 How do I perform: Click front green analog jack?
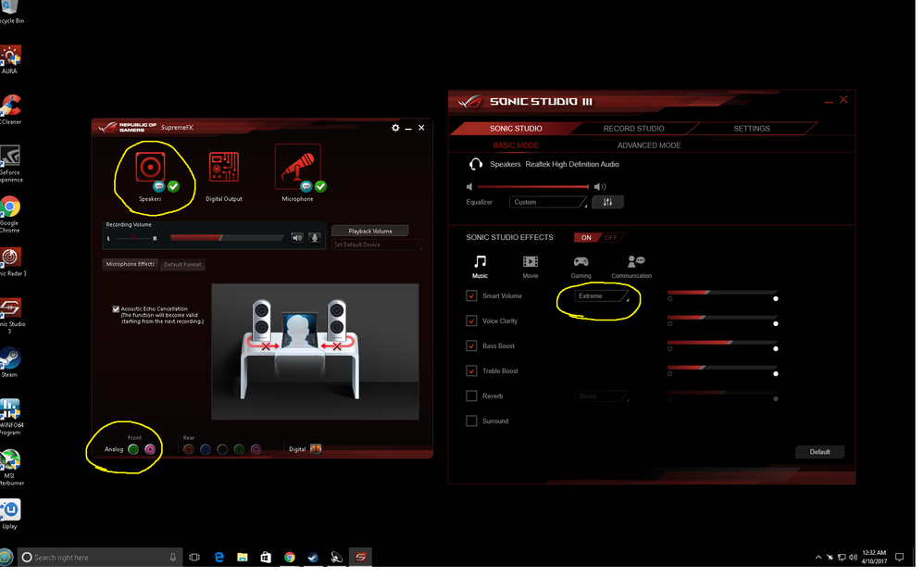tap(133, 450)
